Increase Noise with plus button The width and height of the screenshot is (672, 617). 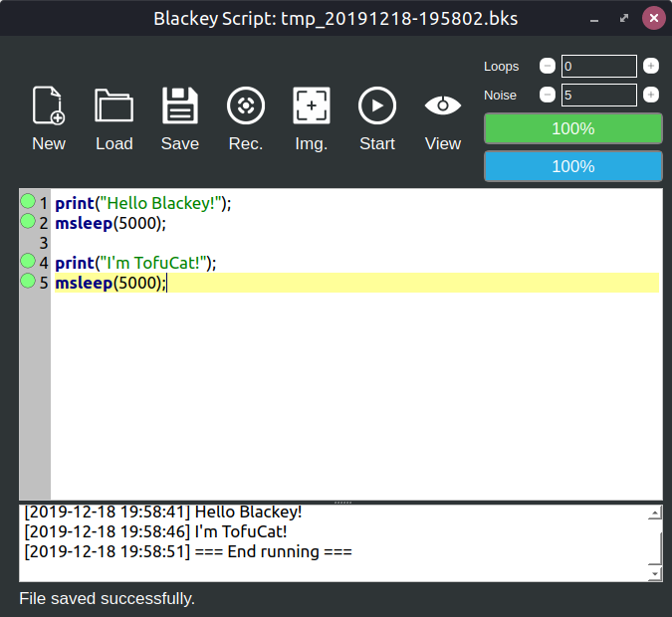pos(651,95)
